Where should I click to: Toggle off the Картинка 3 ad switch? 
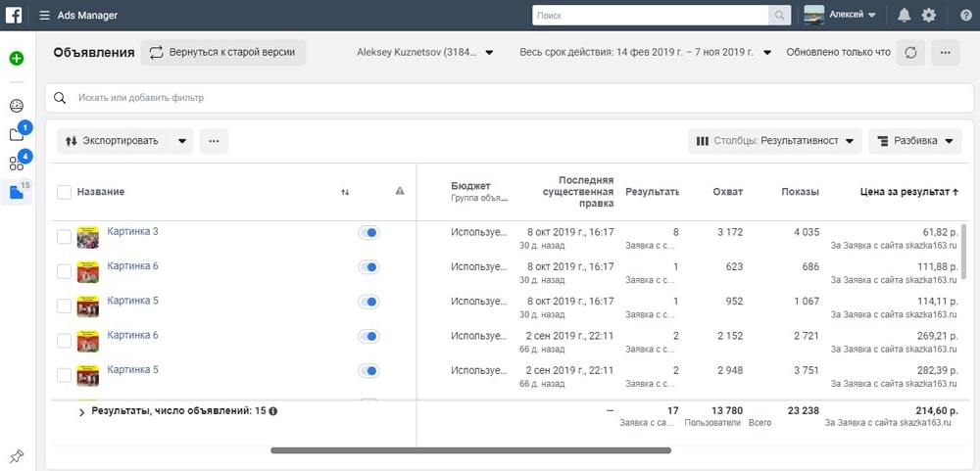[368, 232]
